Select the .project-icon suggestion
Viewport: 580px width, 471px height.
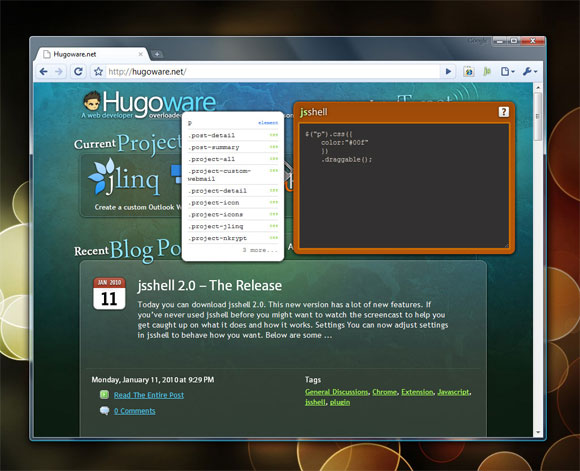pyautogui.click(x=233, y=202)
